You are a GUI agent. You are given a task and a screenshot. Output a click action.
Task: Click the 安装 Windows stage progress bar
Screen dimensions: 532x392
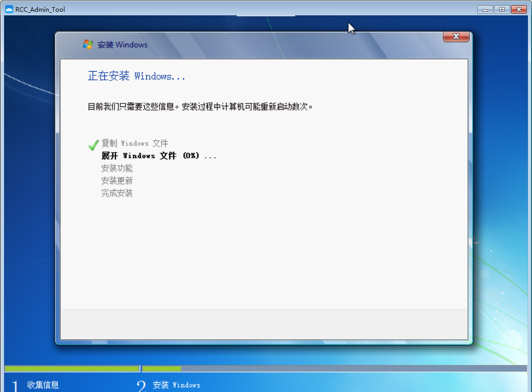(335, 368)
